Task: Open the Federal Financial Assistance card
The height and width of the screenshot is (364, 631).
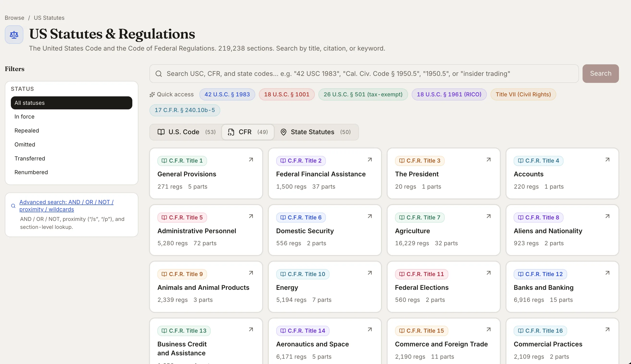Action: [325, 173]
